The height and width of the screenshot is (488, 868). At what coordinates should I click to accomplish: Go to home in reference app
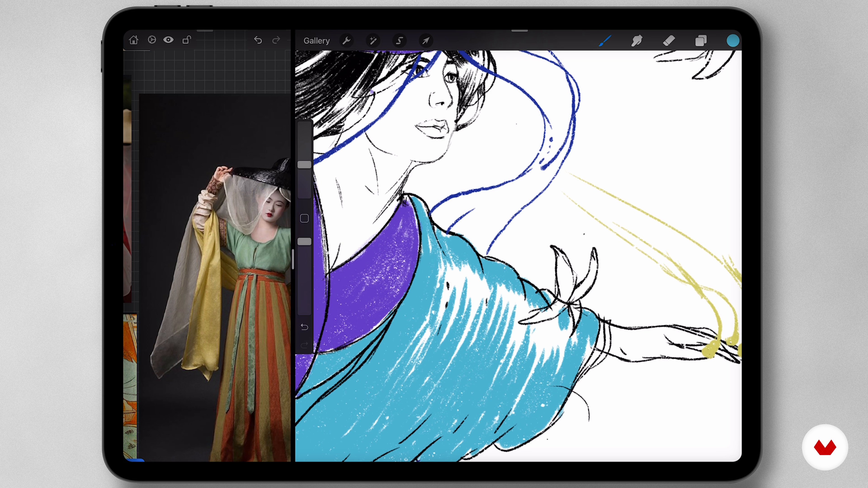pos(133,40)
